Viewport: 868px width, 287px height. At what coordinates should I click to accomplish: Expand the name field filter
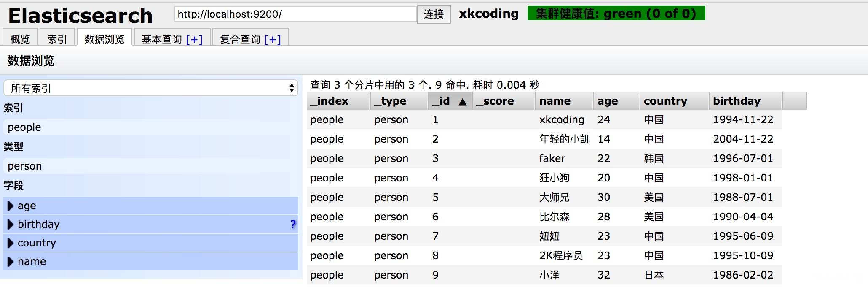[11, 262]
